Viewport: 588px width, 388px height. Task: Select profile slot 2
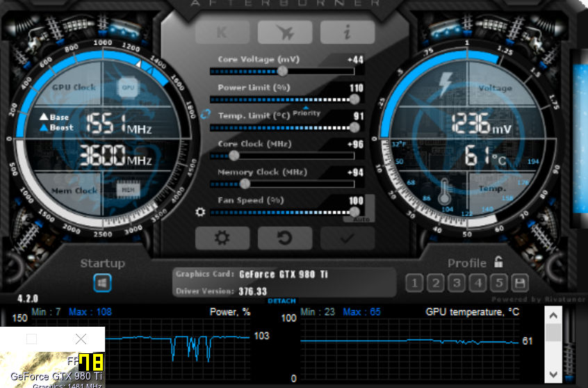[436, 283]
